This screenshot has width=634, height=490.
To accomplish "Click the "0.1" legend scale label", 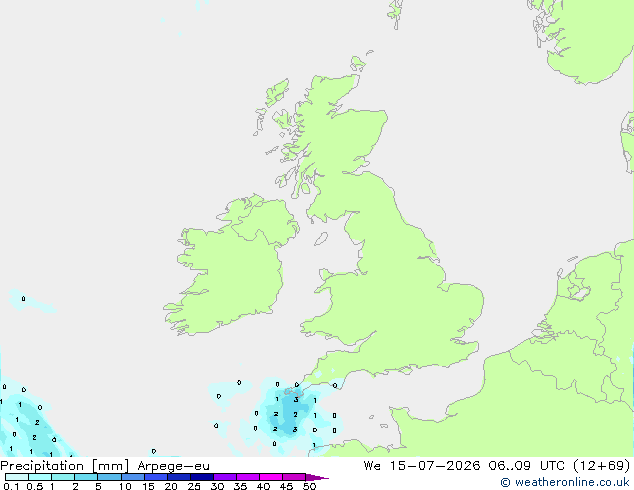I will (11, 486).
